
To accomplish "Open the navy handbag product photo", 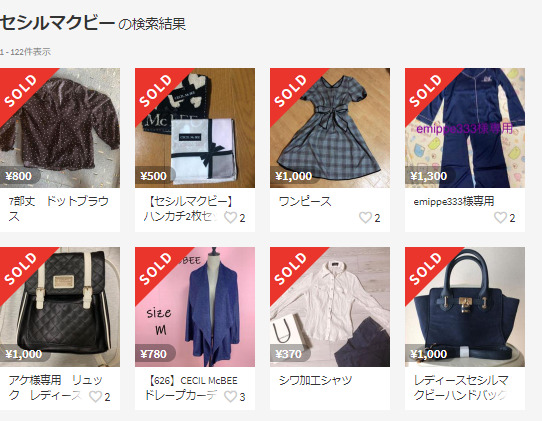I will 465,307.
